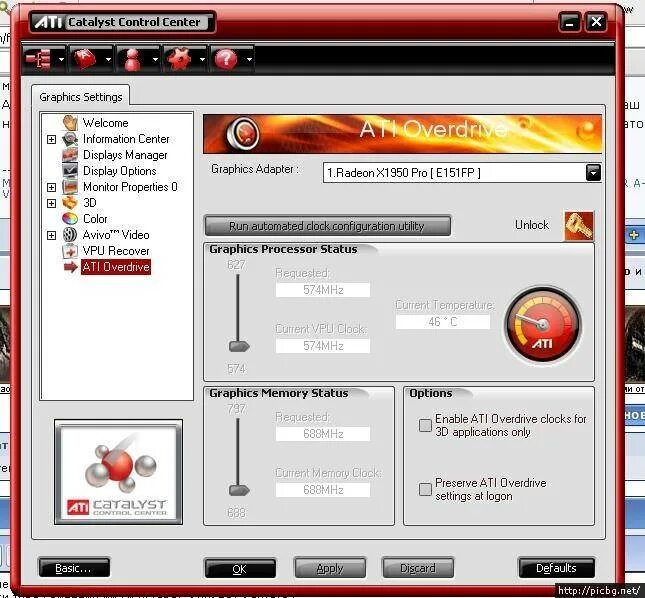Viewport: 645px width, 598px height.
Task: Expand the 3D tree node
Action: coord(51,203)
